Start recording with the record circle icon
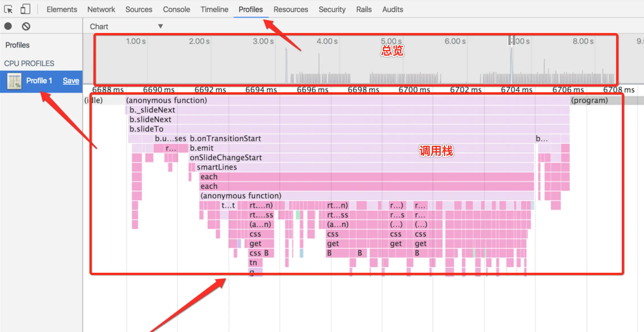644x332 pixels. (8, 26)
